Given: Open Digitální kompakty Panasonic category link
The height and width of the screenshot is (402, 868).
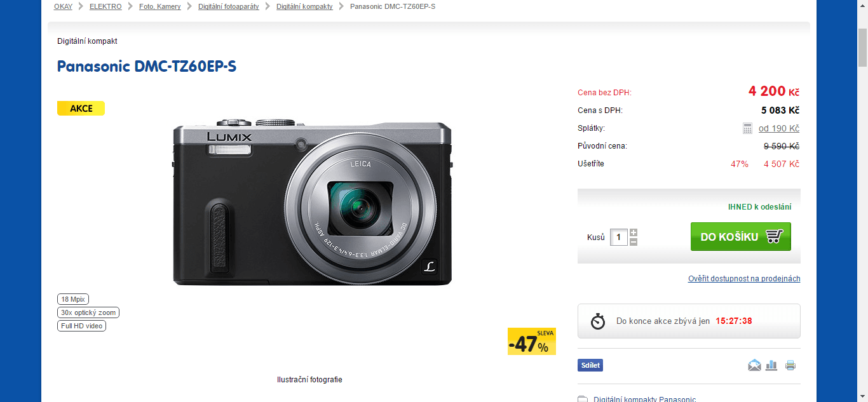Looking at the screenshot, I should tap(645, 399).
